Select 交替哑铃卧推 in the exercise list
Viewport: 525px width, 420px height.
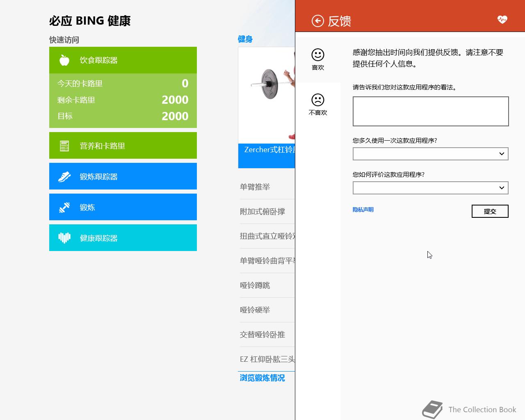(x=267, y=335)
